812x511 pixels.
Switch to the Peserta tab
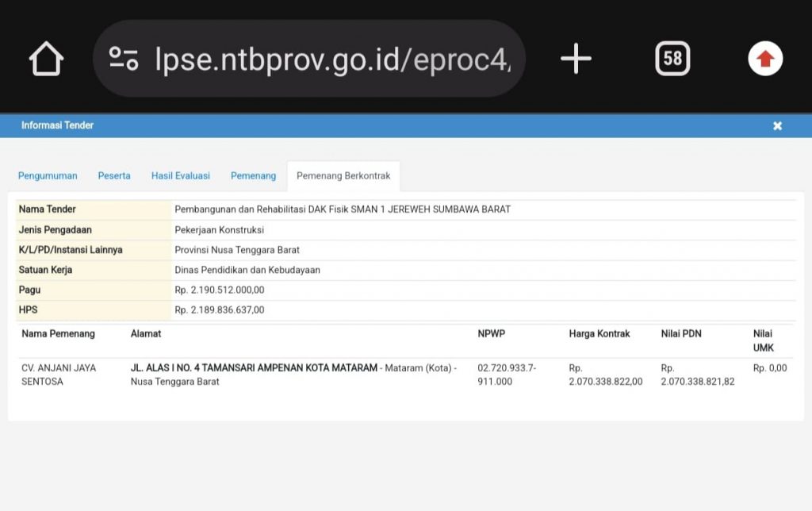[x=114, y=175]
